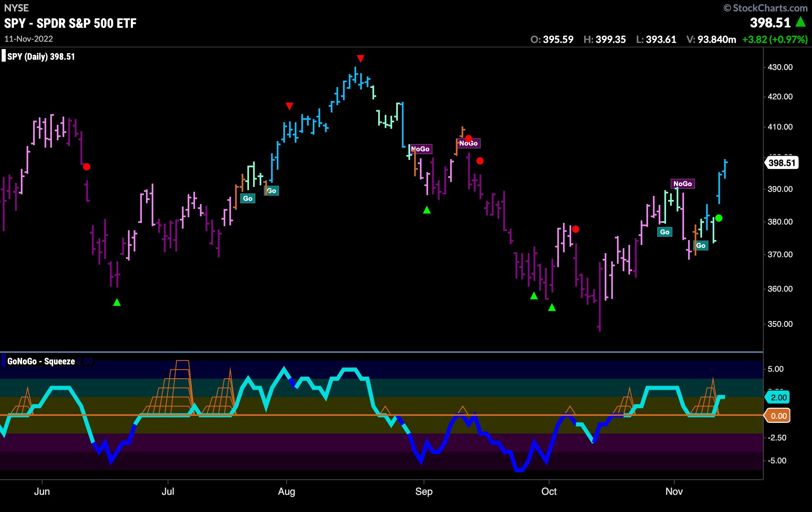Click the NYSE exchange label

[16, 8]
